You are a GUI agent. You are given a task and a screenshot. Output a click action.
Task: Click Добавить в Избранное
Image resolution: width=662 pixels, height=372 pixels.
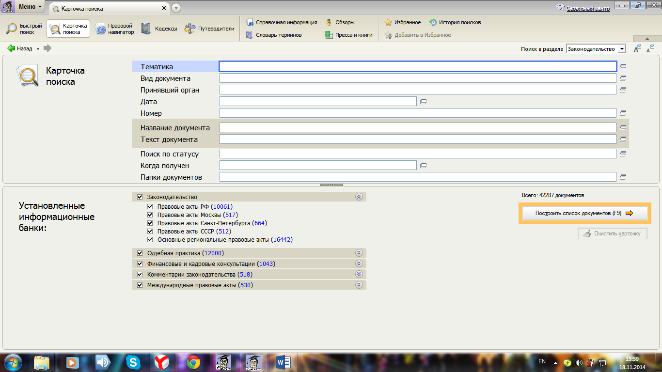coord(418,35)
